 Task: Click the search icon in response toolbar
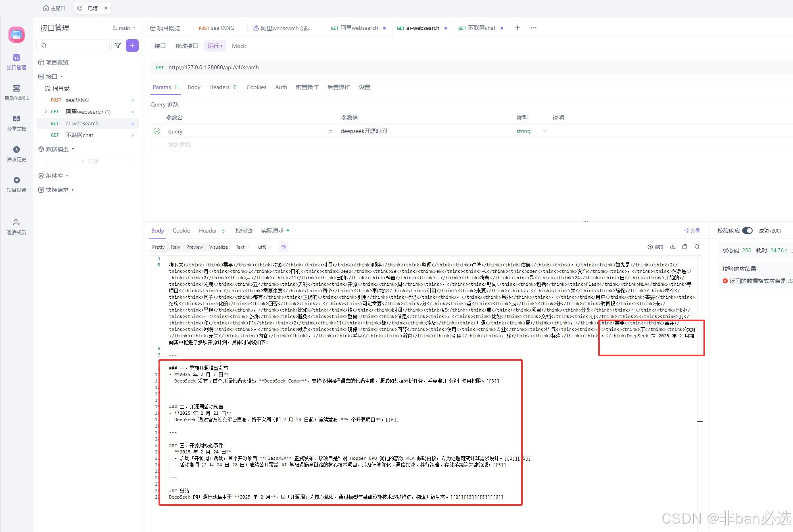coord(697,247)
